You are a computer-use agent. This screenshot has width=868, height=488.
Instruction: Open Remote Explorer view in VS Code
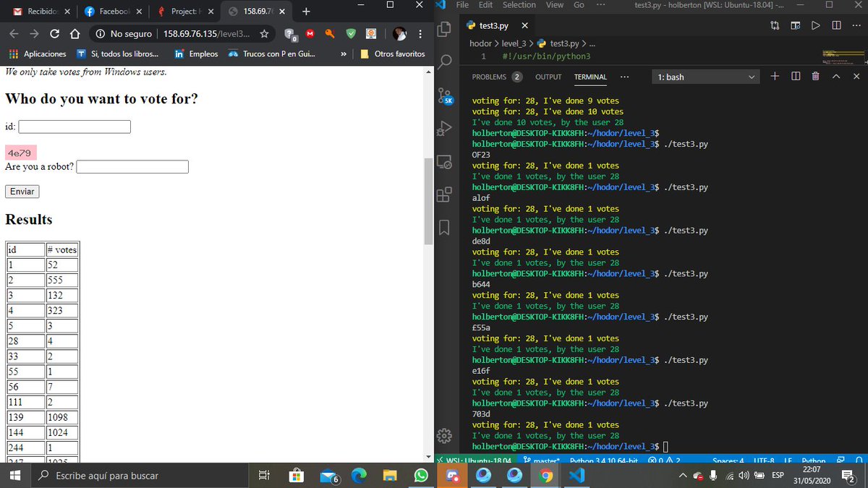pyautogui.click(x=445, y=163)
